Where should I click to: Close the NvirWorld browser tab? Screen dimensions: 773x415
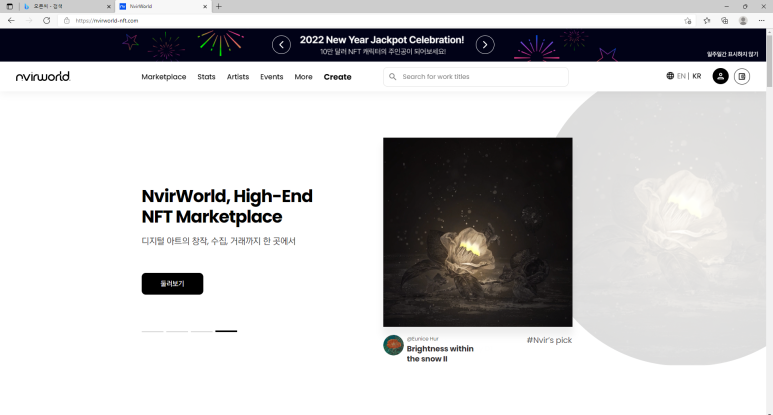pyautogui.click(x=205, y=6)
